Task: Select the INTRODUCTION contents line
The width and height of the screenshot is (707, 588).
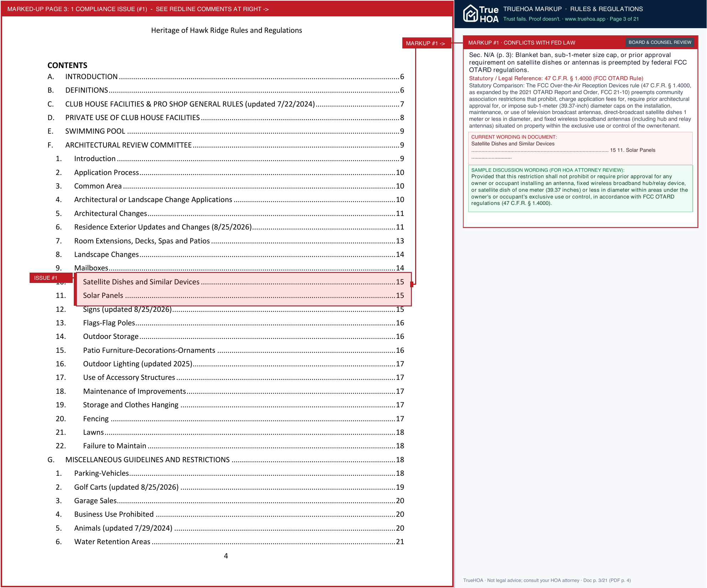Action: 226,77
